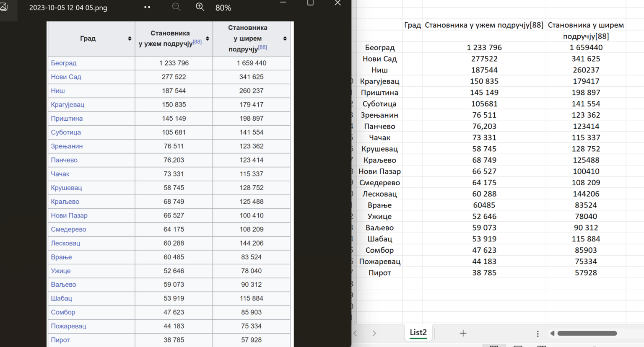Sort the Град column arrows in the picture
644x347 pixels.
(130, 39)
